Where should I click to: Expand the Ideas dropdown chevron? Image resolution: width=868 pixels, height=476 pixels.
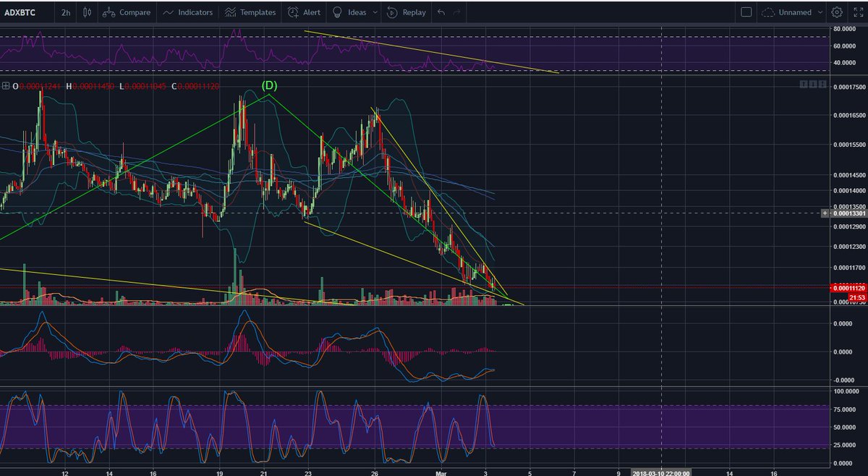374,12
